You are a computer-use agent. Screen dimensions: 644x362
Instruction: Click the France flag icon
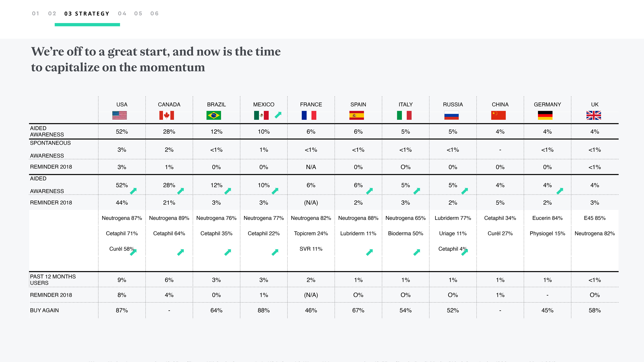tap(309, 115)
